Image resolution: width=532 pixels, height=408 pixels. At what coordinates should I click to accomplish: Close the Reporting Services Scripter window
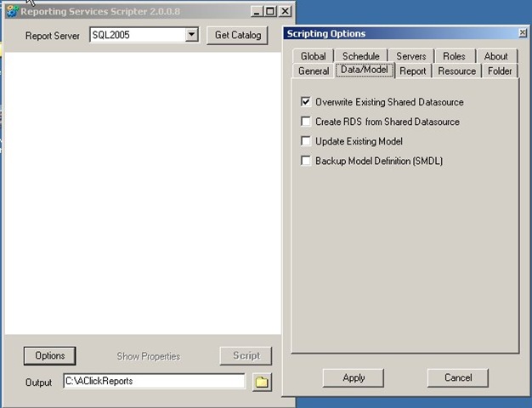coord(285,12)
